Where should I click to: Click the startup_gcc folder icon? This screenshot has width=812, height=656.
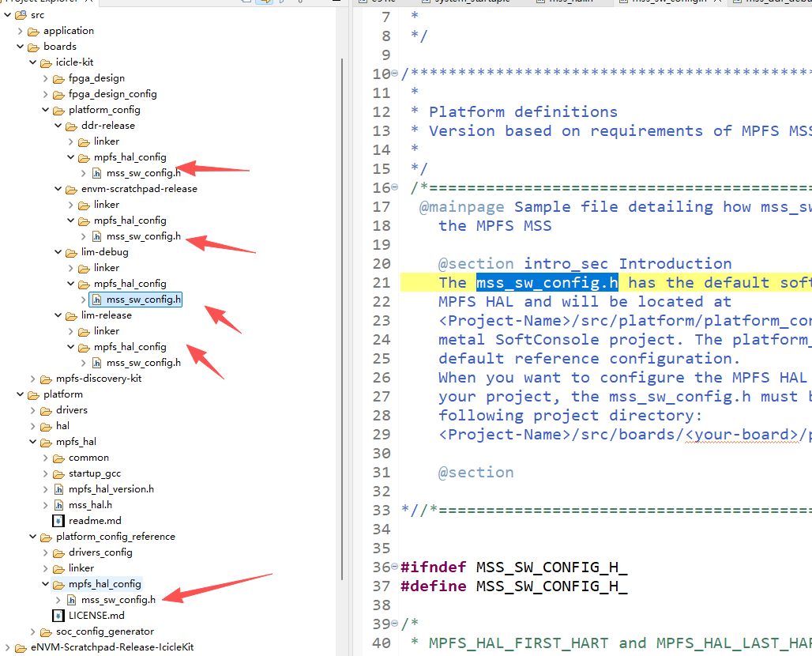point(59,473)
